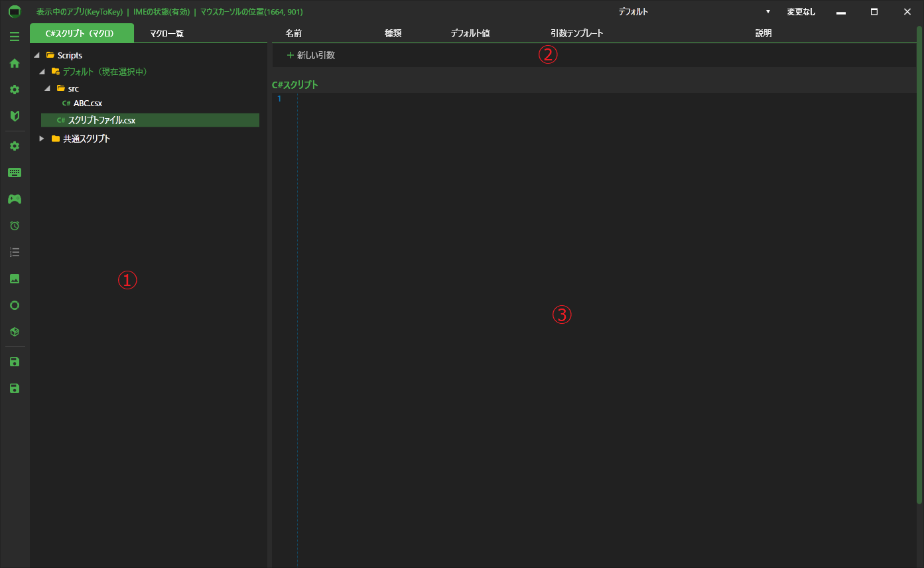
Task: Select the src folder row
Action: coord(73,88)
